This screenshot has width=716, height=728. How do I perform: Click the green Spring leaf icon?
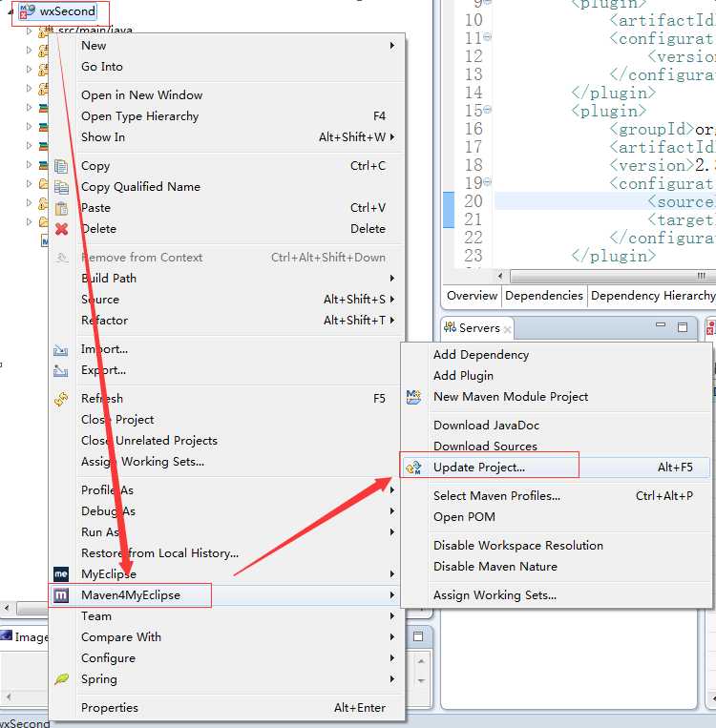61,678
